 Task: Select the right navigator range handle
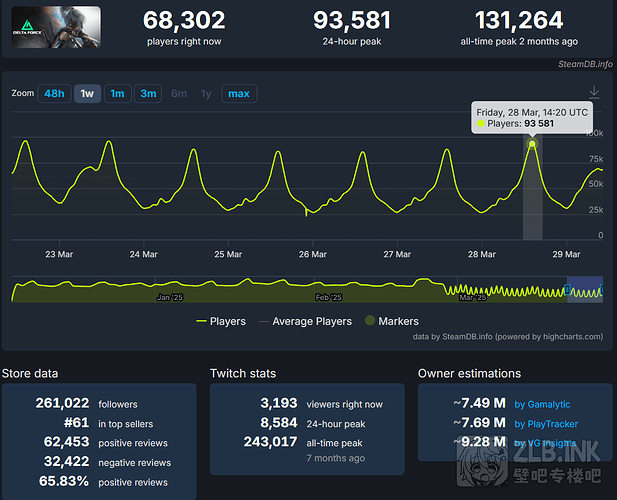[602, 290]
